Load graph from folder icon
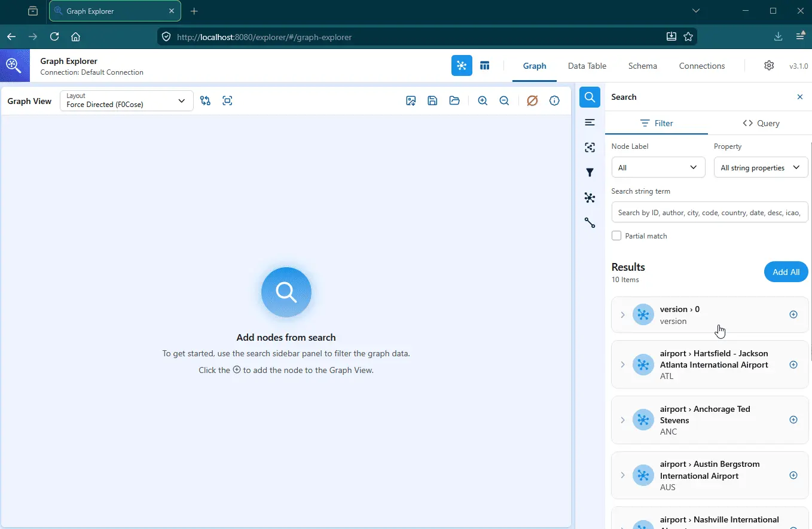 454,101
